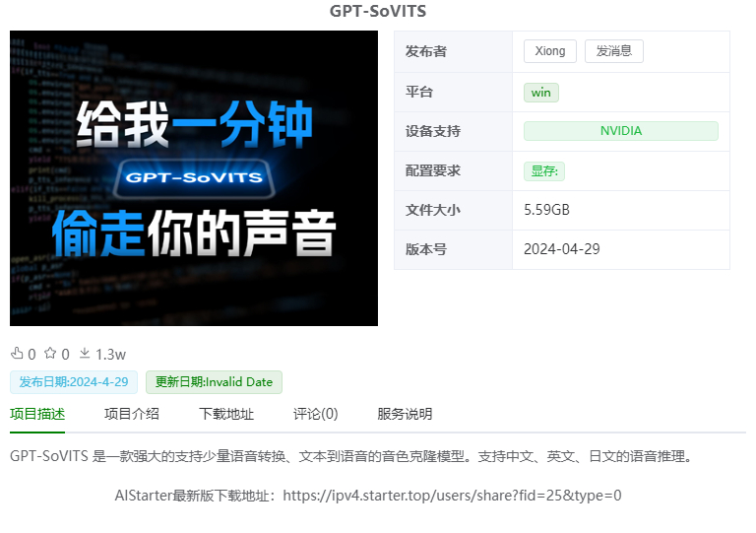Image resolution: width=756 pixels, height=533 pixels.
Task: Click the 5.59GB file size value
Action: coord(546,210)
